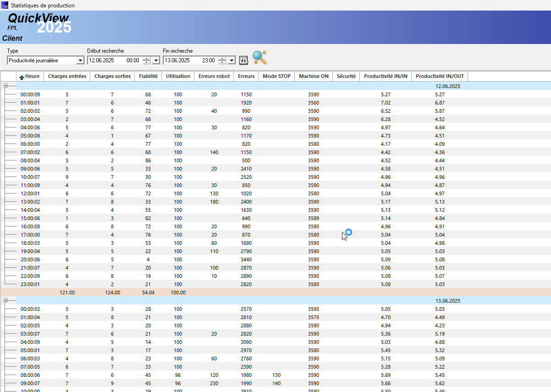This screenshot has height=392, width=551.
Task: Select the 08:00:06 row on 13.06.2025
Action: [30, 375]
